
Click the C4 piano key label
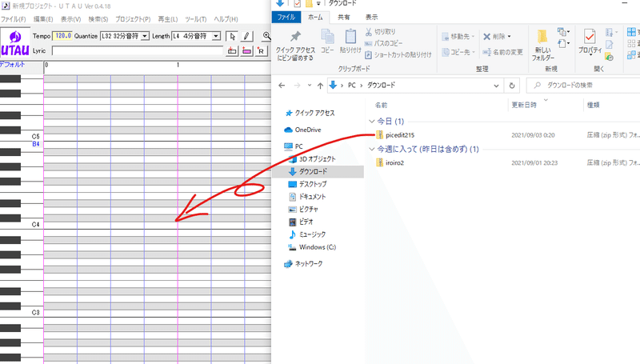35,225
